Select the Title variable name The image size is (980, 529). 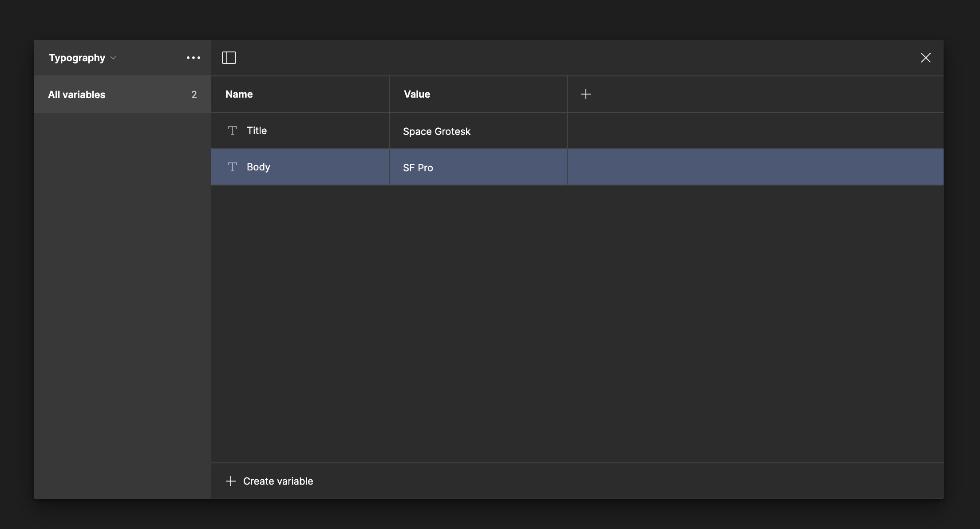257,130
